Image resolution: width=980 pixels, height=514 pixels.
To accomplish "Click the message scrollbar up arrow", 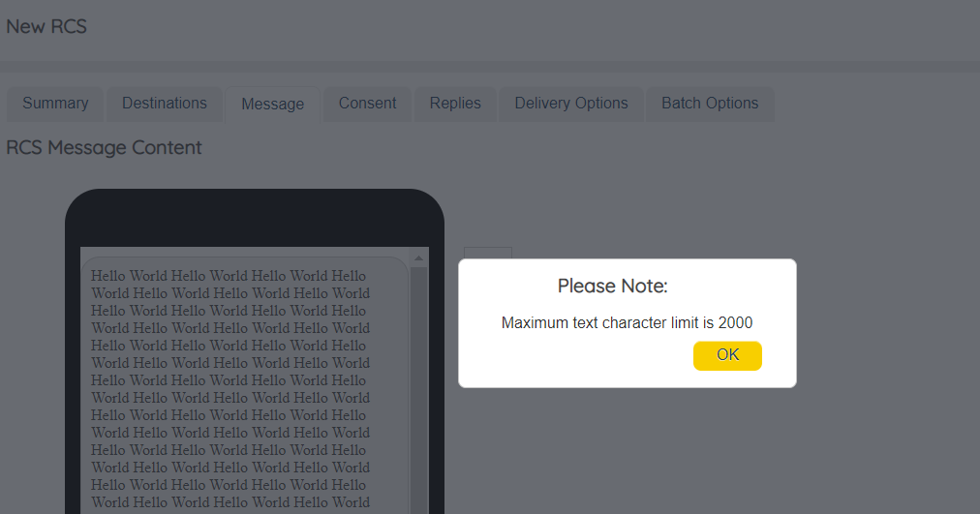I will 419,258.
